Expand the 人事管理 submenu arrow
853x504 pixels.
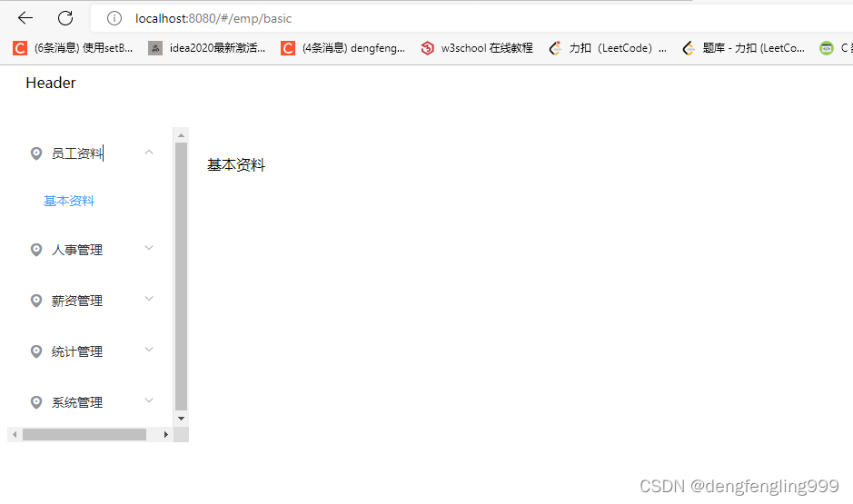coord(149,248)
